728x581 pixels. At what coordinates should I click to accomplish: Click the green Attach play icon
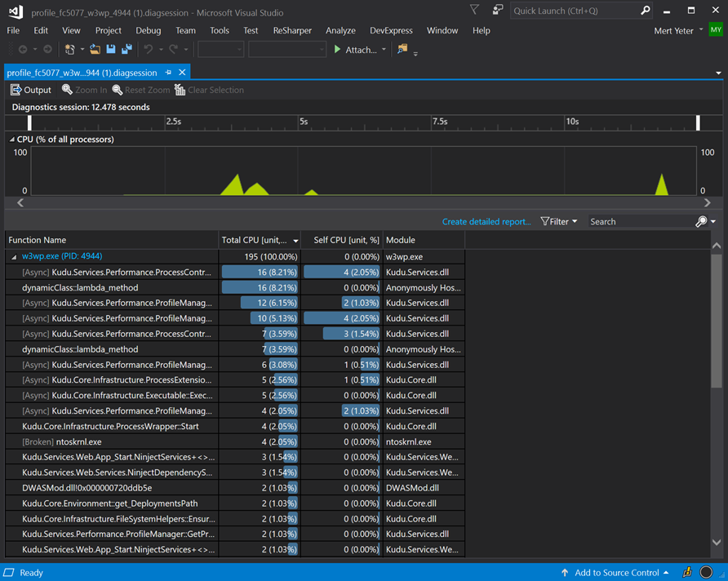[338, 49]
